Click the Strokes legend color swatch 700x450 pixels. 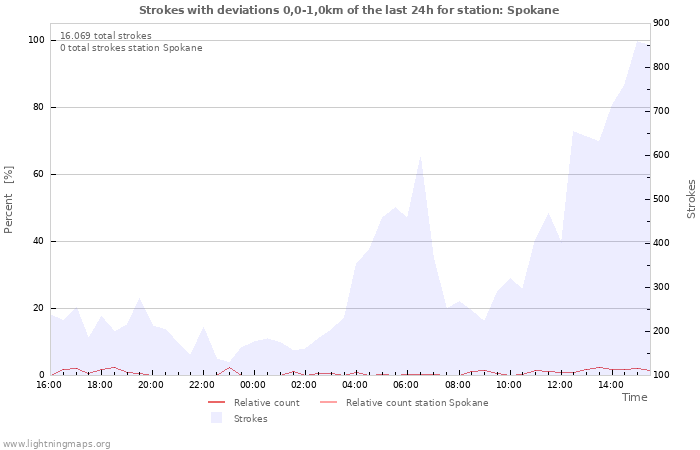pos(216,418)
